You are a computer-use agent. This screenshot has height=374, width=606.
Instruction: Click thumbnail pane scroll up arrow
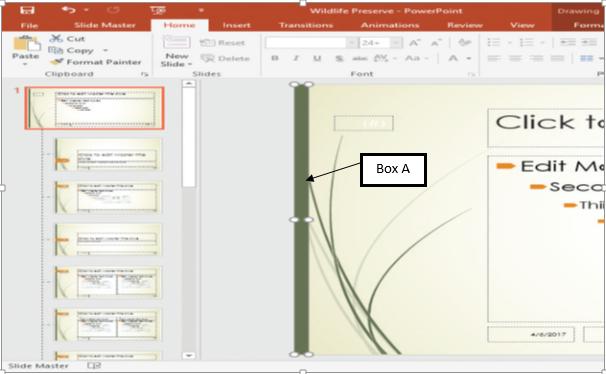click(x=189, y=83)
